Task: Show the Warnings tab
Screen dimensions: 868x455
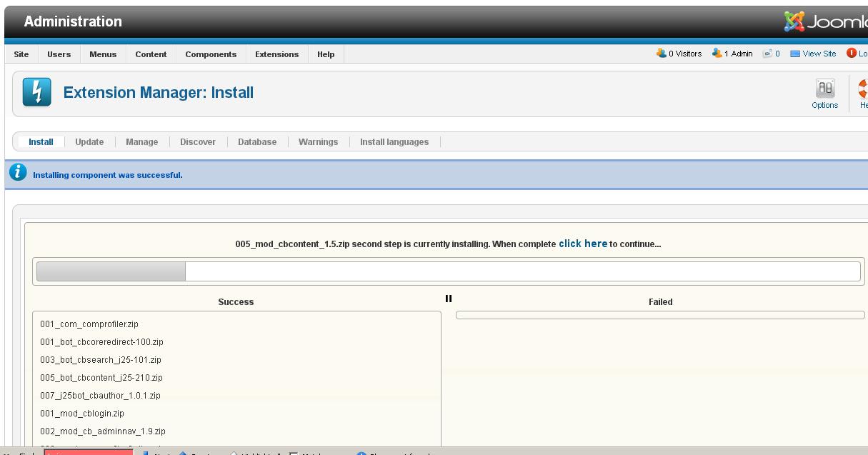Action: click(x=319, y=142)
